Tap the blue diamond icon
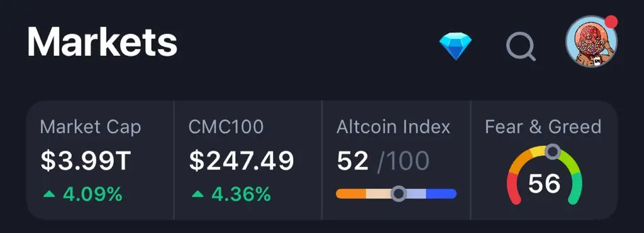 tap(455, 46)
